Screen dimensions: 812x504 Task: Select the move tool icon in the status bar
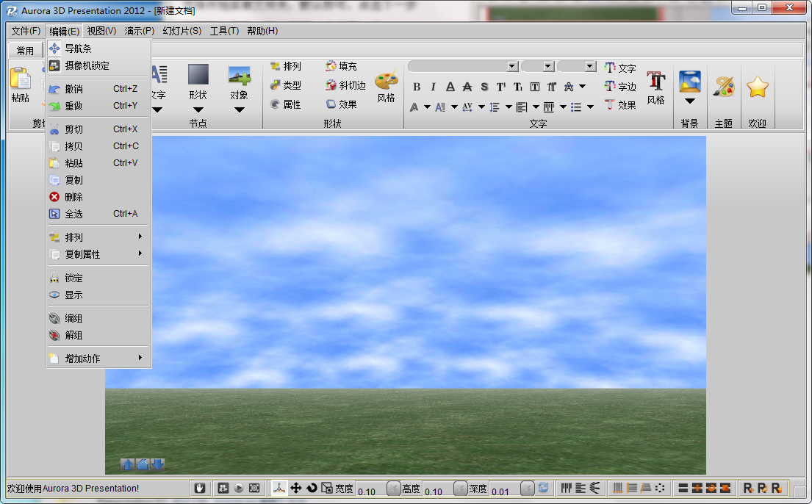(296, 487)
